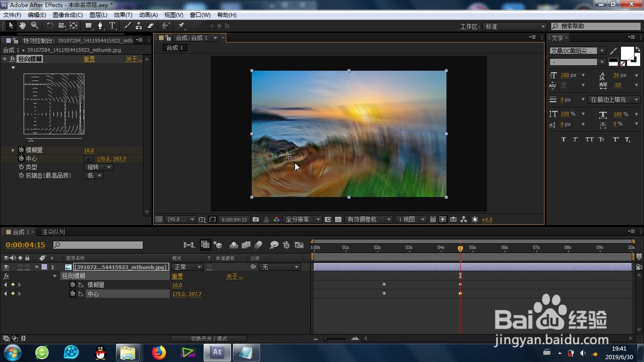Viewport: 644px width, 362px height.
Task: Select the Pen tool
Action: (100, 26)
